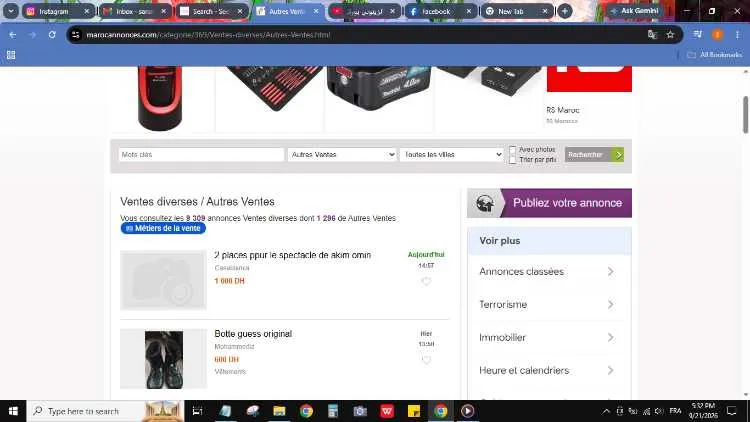Close the Facebook tab
Viewport: 750px width, 422px height.
(x=469, y=11)
